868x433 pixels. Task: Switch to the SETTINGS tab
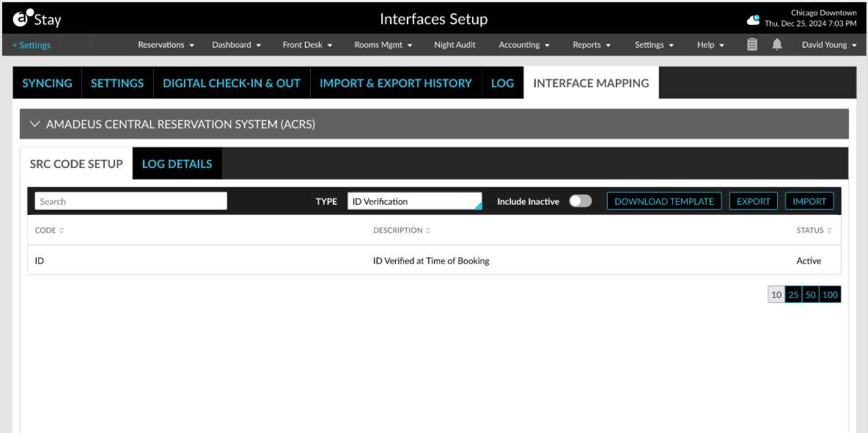(x=117, y=83)
